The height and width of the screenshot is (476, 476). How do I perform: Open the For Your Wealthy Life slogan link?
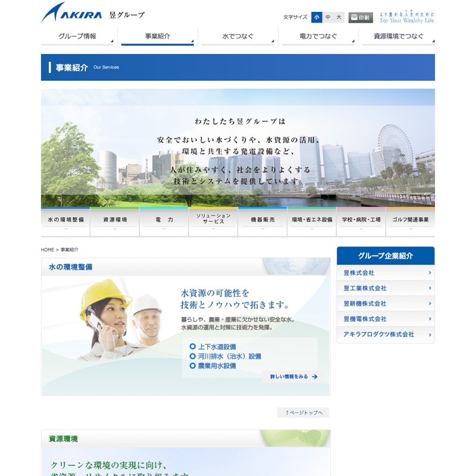(407, 17)
